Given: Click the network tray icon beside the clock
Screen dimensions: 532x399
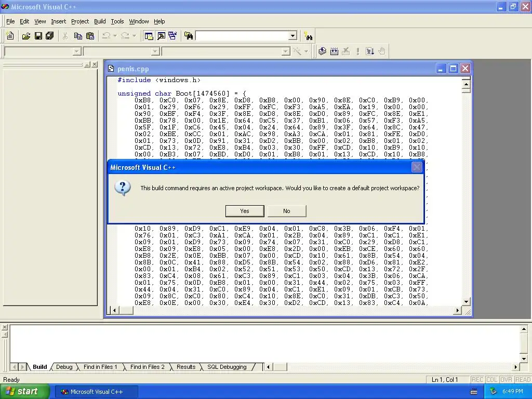Looking at the screenshot, I should pyautogui.click(x=493, y=391).
